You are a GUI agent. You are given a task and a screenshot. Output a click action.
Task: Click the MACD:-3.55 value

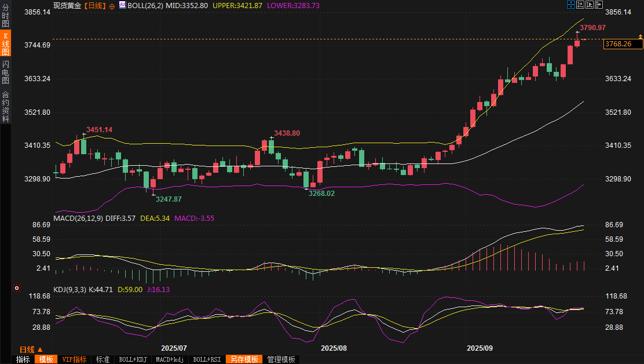pos(194,218)
